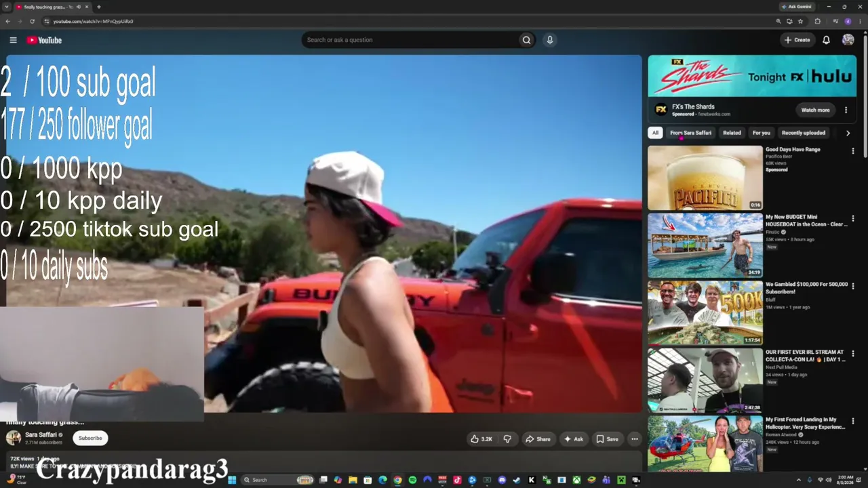Open menu for We Gambled $100,000 video
The image size is (868, 488).
coord(853,286)
